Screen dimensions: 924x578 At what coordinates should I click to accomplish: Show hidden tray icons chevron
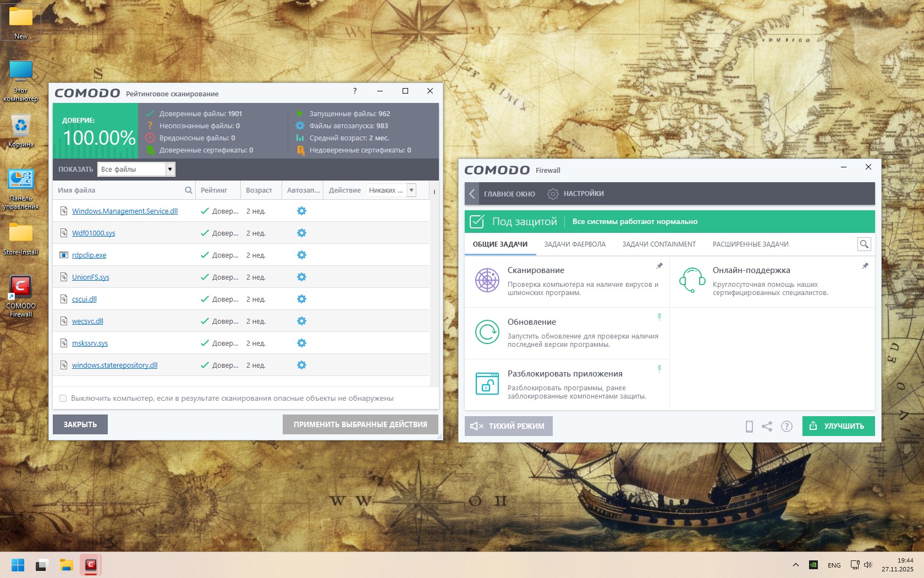(796, 565)
